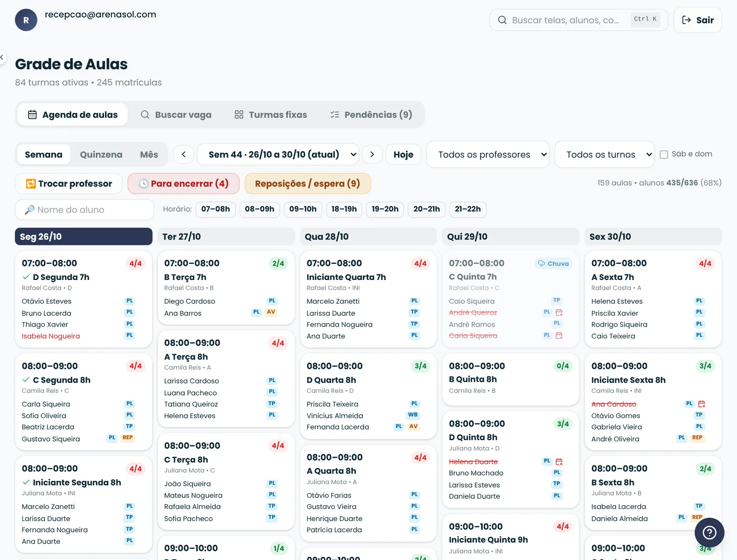Switch to Turmas fixas tab
Image resolution: width=737 pixels, height=560 pixels.
tap(271, 115)
